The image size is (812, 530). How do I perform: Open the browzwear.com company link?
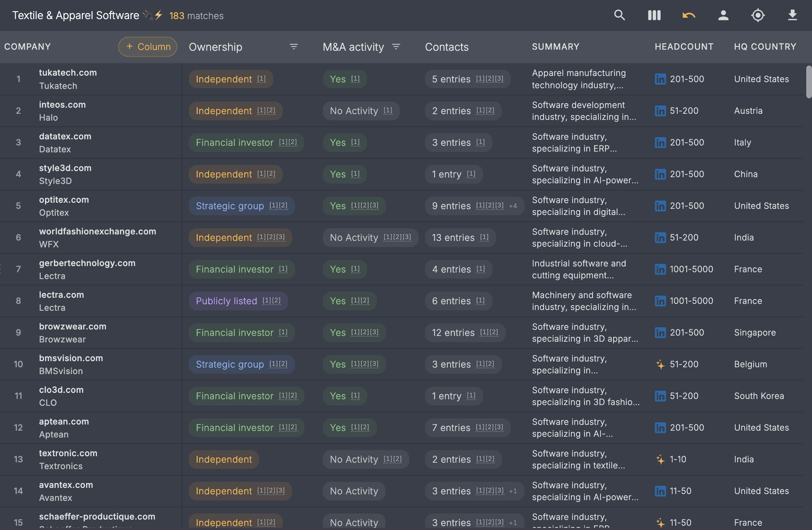click(73, 327)
